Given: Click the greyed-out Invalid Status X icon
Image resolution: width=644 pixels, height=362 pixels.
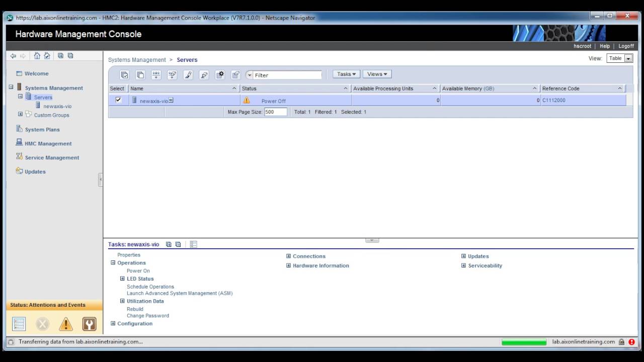Looking at the screenshot, I should point(43,324).
